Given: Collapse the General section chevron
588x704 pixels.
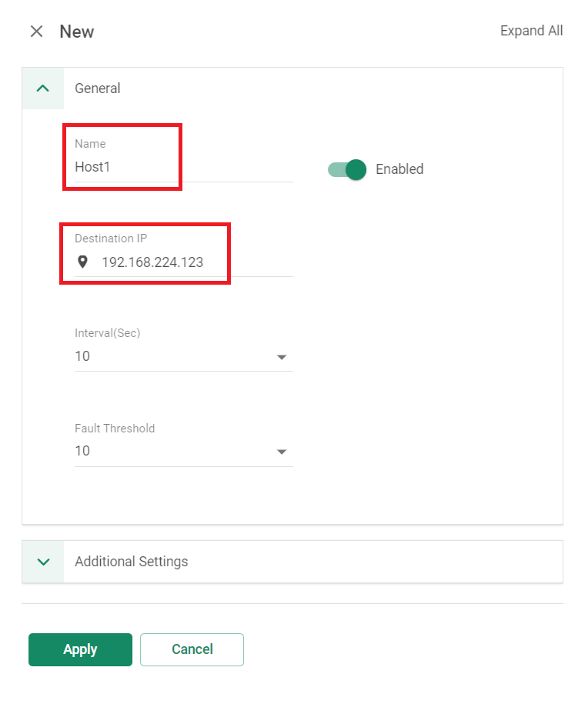Looking at the screenshot, I should (x=42, y=88).
